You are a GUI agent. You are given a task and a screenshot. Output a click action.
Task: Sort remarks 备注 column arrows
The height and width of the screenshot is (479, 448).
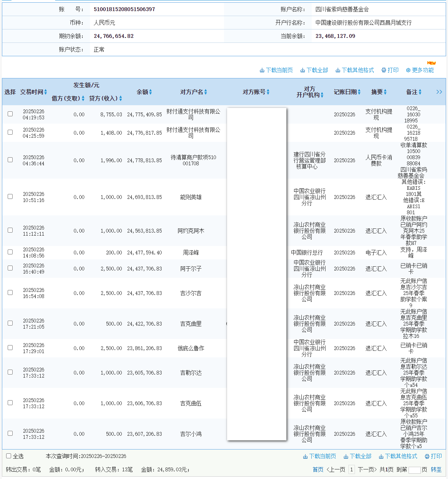420,92
